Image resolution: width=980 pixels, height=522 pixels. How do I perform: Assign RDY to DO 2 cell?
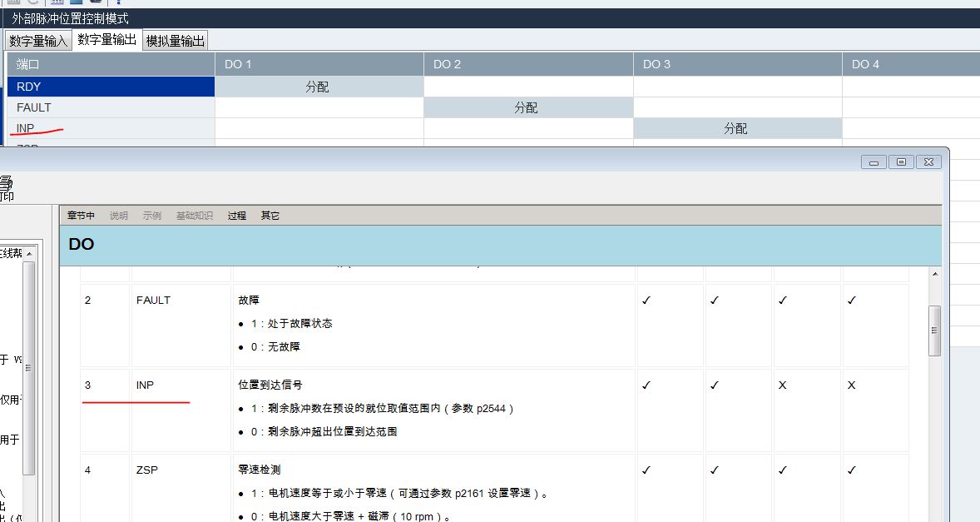click(x=527, y=87)
